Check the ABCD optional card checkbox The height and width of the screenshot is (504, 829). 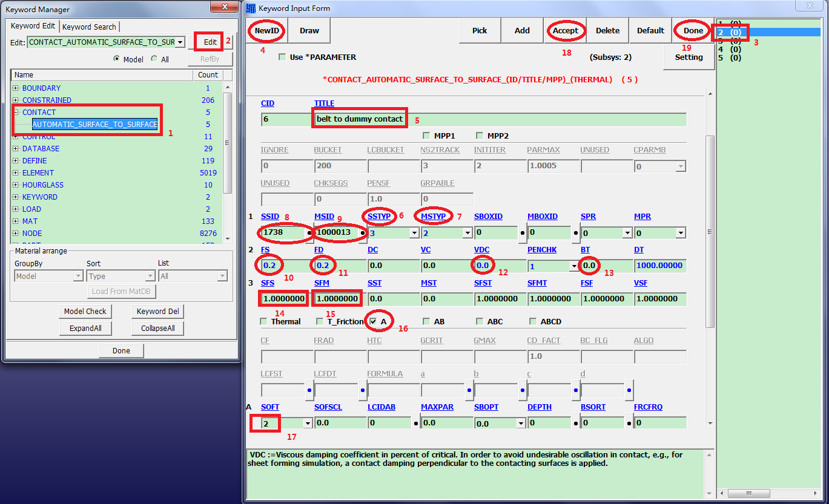click(533, 321)
